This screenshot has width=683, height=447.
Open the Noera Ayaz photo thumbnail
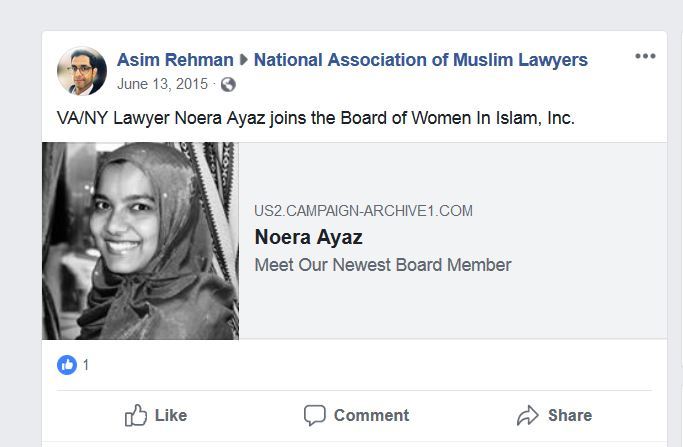140,241
